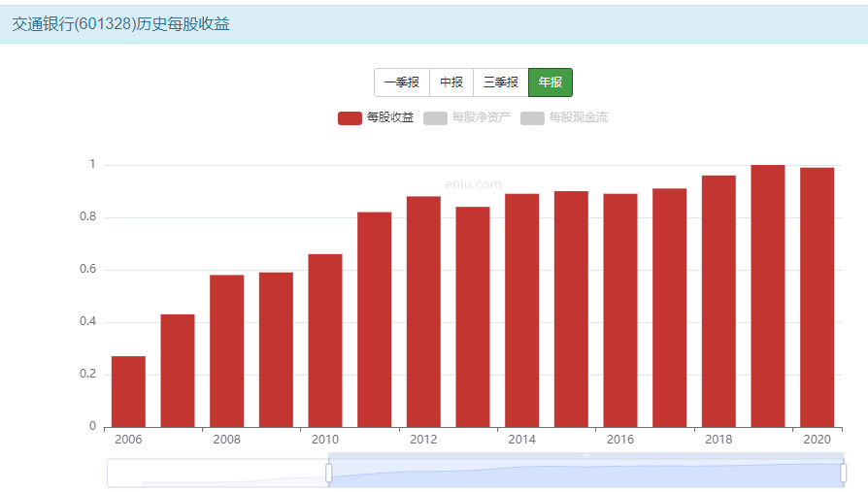Click the 2010 x-axis label

325,440
